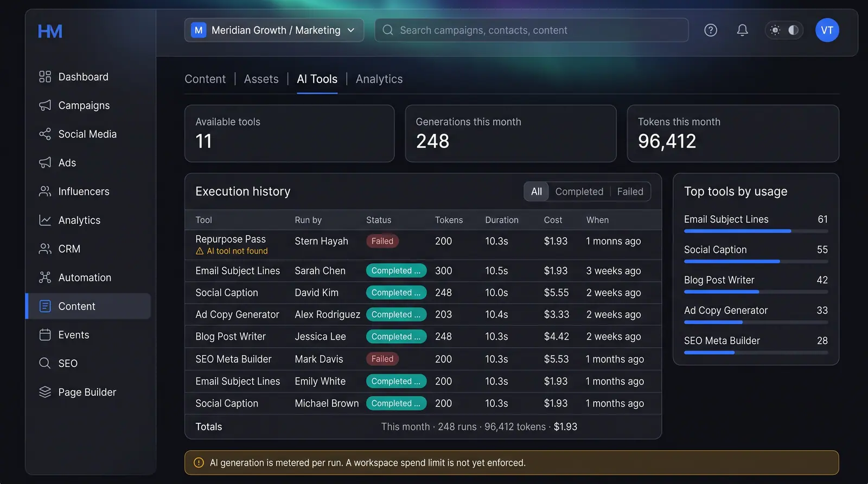
Task: Open Campaigns from the sidebar
Action: tap(88, 105)
